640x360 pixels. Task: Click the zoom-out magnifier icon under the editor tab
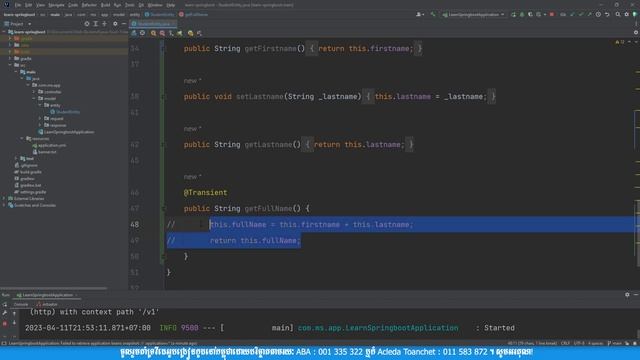pos(162,33)
